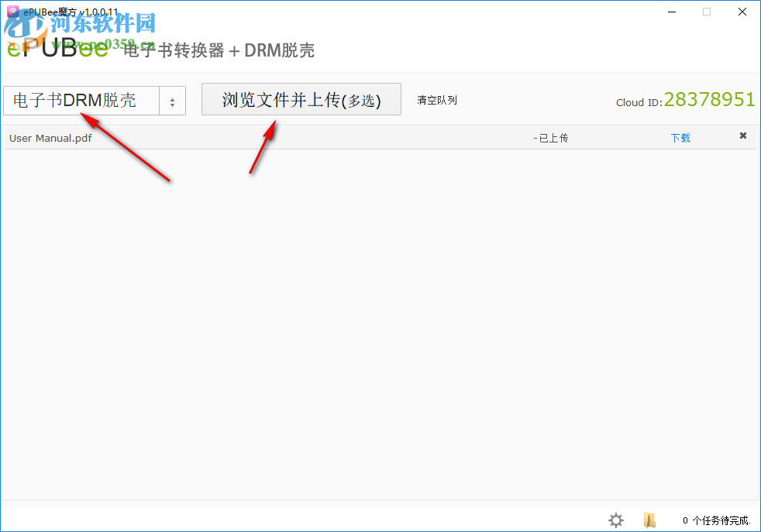The width and height of the screenshot is (761, 532).
Task: Click the 电子书转换器 + DRM脱壳 header text
Action: click(219, 51)
